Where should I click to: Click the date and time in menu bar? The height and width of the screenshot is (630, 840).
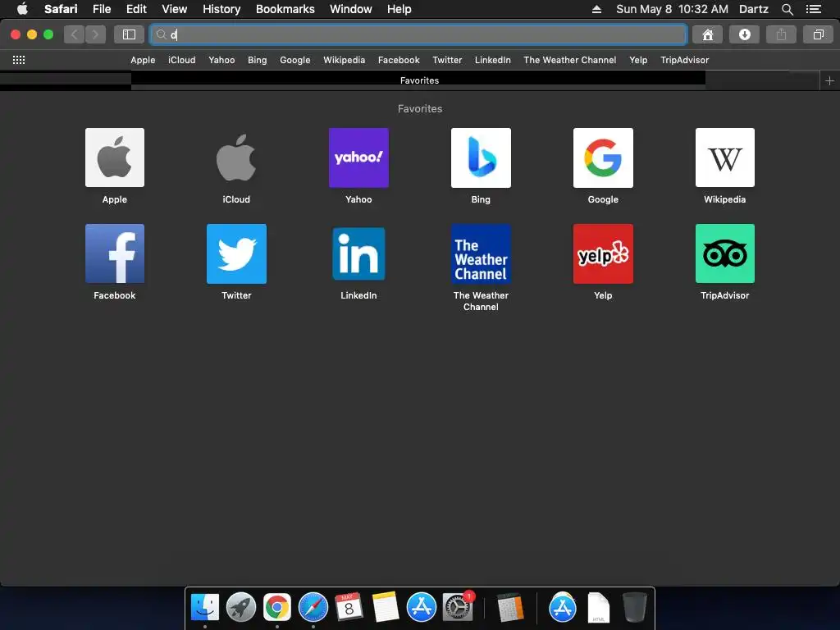point(672,9)
